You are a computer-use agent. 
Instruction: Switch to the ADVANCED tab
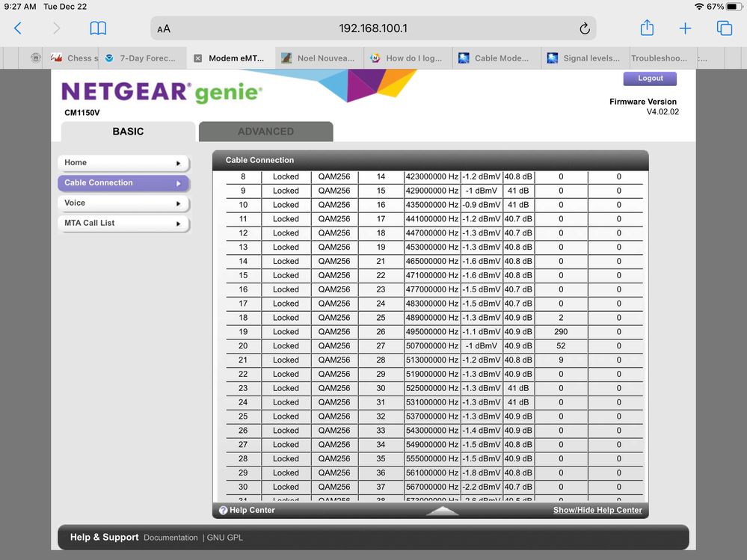point(265,132)
